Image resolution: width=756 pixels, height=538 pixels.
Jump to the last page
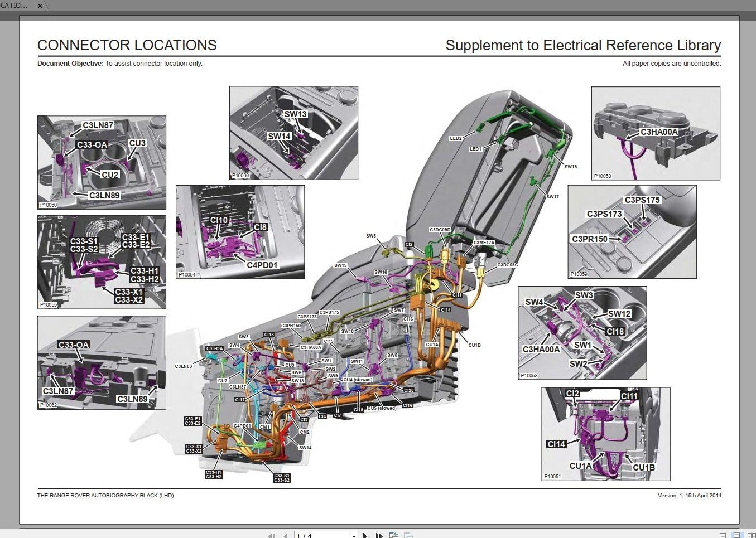[379, 535]
